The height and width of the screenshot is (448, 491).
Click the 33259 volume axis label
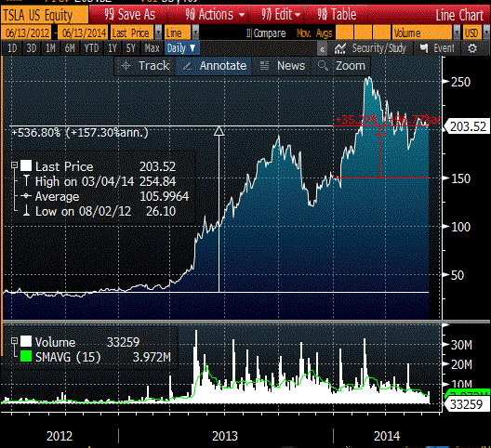466,404
